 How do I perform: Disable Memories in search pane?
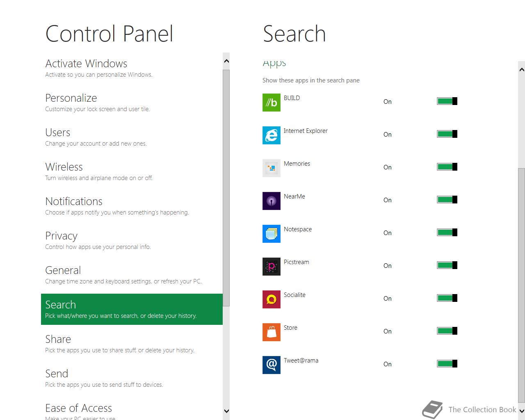447,167
